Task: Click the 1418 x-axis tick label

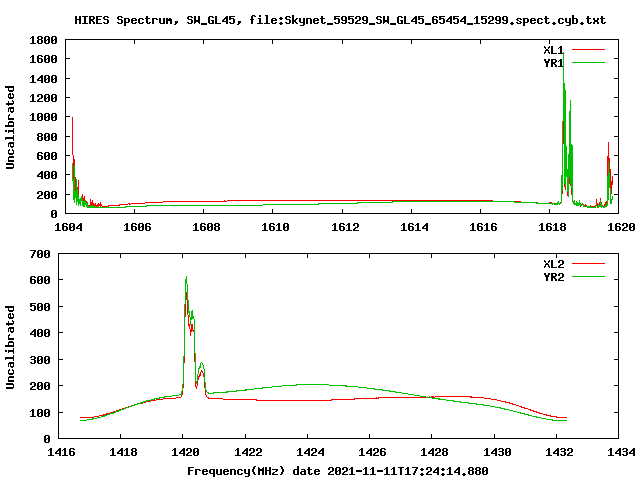Action: point(123,452)
